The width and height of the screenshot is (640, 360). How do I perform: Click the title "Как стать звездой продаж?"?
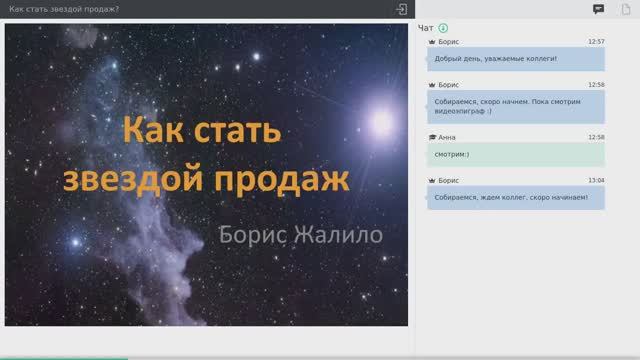[64, 9]
